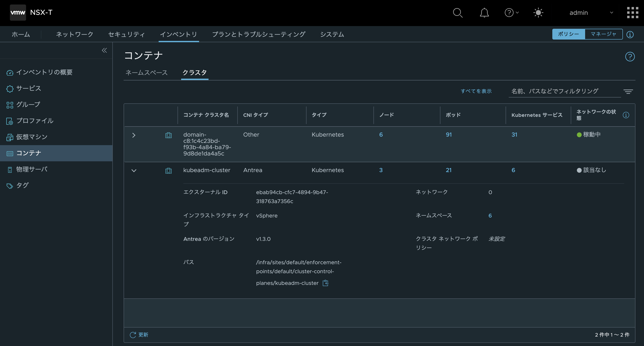
Task: Open the コンテナ page help icon
Action: pos(630,57)
